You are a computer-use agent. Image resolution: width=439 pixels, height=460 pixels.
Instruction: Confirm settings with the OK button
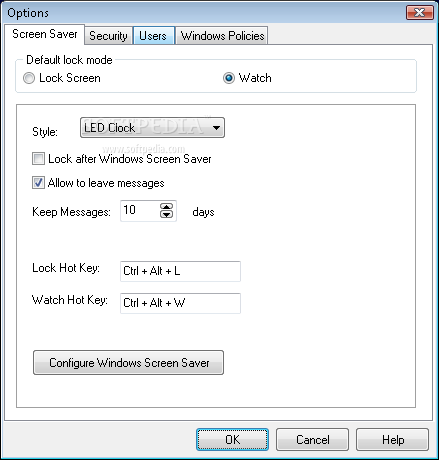pos(232,440)
